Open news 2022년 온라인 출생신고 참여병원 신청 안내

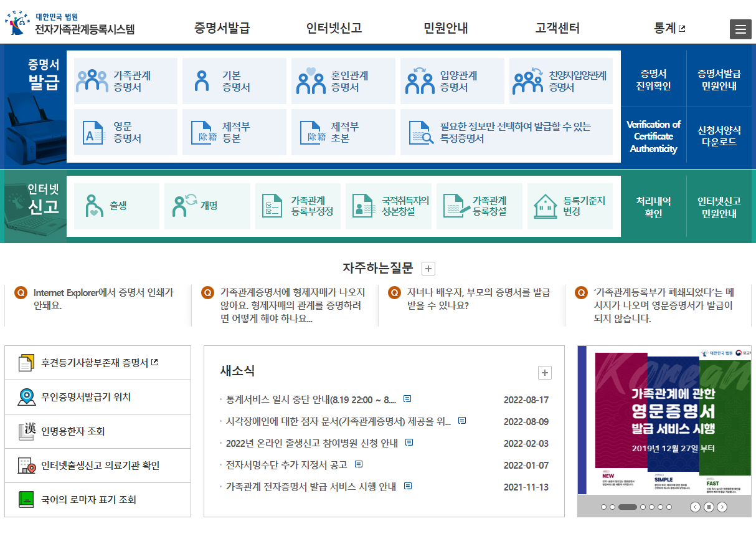[x=311, y=443]
